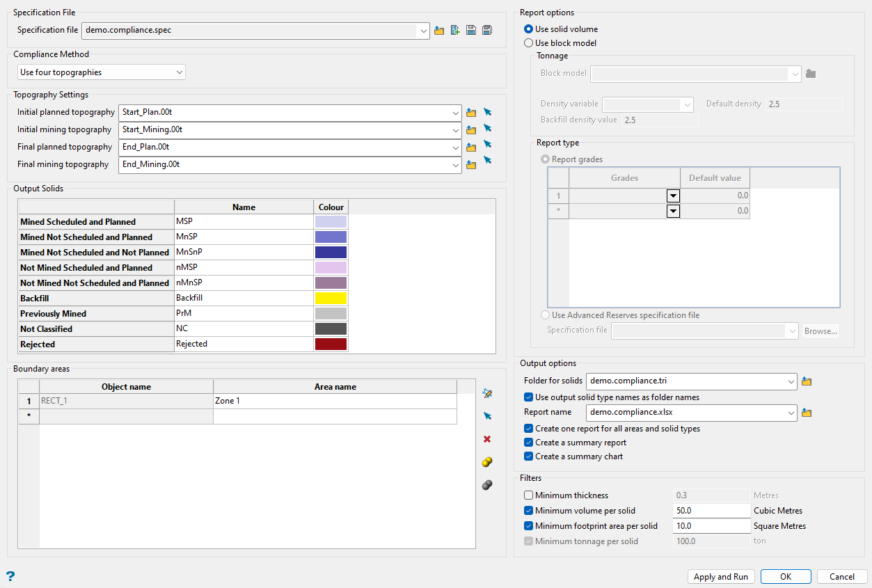The image size is (872, 588).
Task: Pick initial planned topography from screen
Action: coord(488,111)
